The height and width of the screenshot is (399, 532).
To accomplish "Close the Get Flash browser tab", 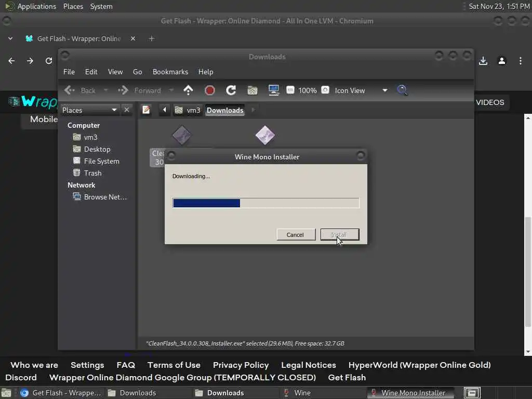I will (133, 38).
